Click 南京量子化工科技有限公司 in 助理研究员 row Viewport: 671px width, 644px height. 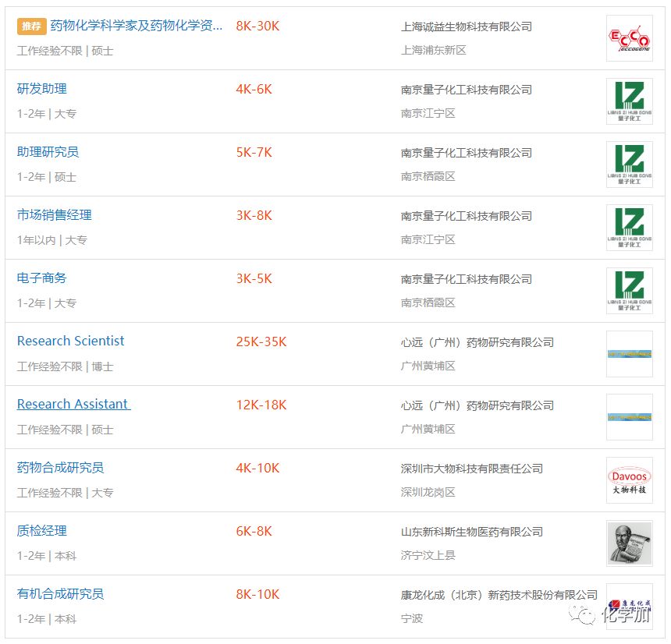point(466,153)
